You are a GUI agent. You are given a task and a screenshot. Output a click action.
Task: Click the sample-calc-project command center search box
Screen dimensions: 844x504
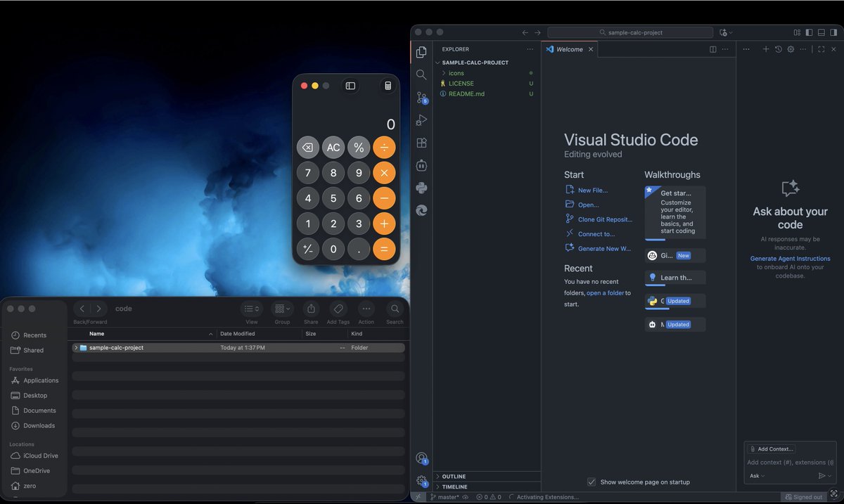click(x=630, y=32)
